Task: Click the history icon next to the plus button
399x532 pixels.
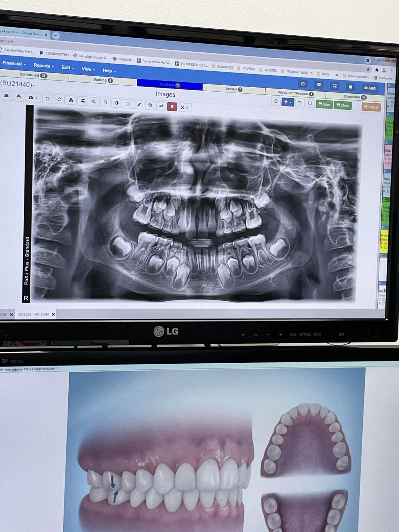Action: (x=300, y=103)
